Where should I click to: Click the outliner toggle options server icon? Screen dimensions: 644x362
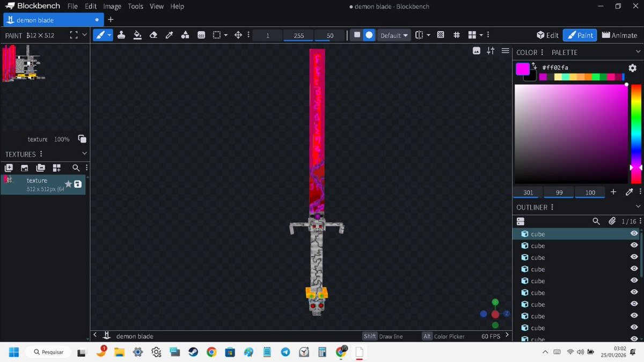click(x=520, y=221)
